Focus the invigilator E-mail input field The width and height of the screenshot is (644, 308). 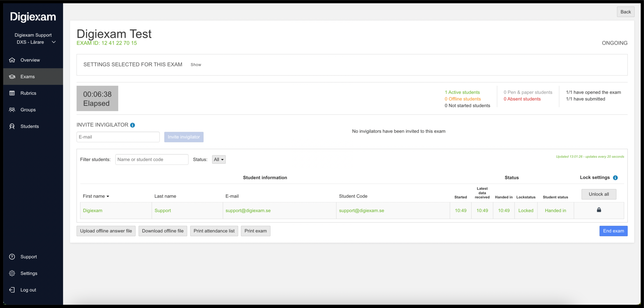pos(118,137)
